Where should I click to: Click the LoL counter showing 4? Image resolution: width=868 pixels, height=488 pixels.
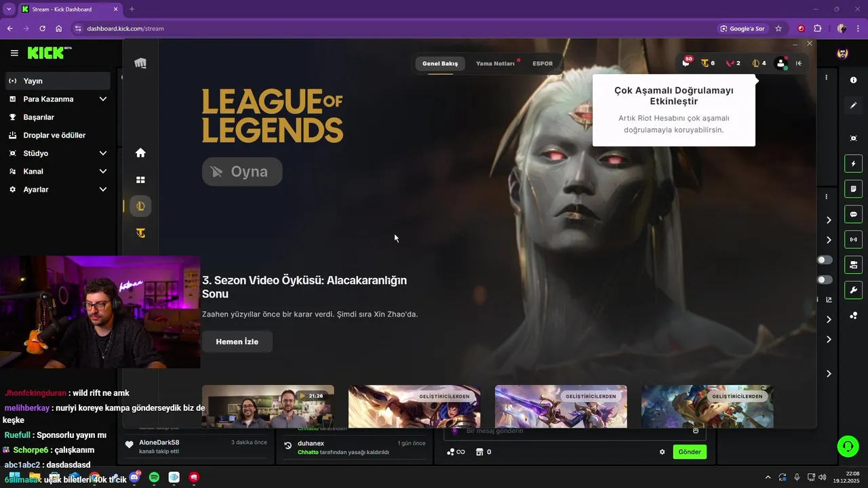pos(759,63)
